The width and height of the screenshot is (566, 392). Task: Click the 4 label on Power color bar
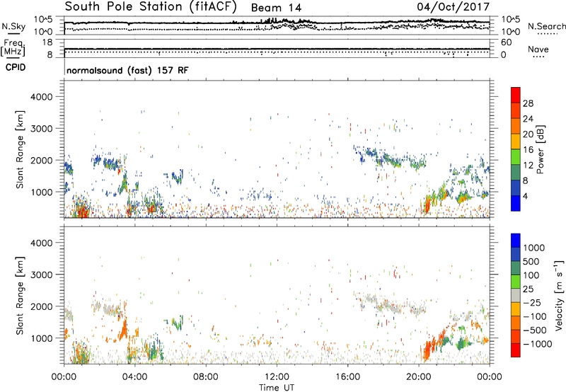click(x=525, y=196)
